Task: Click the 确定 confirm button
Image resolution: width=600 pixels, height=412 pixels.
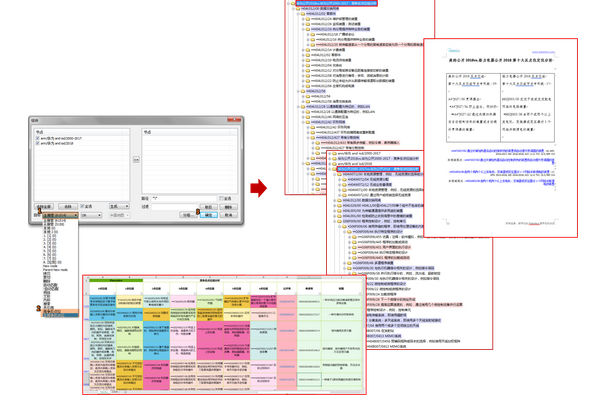Action: click(x=209, y=215)
